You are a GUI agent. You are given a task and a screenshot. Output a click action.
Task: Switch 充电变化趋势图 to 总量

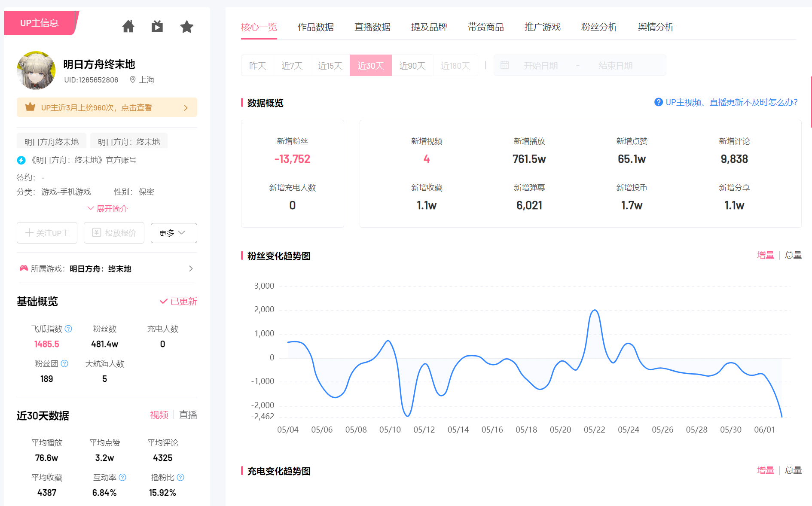coord(793,470)
